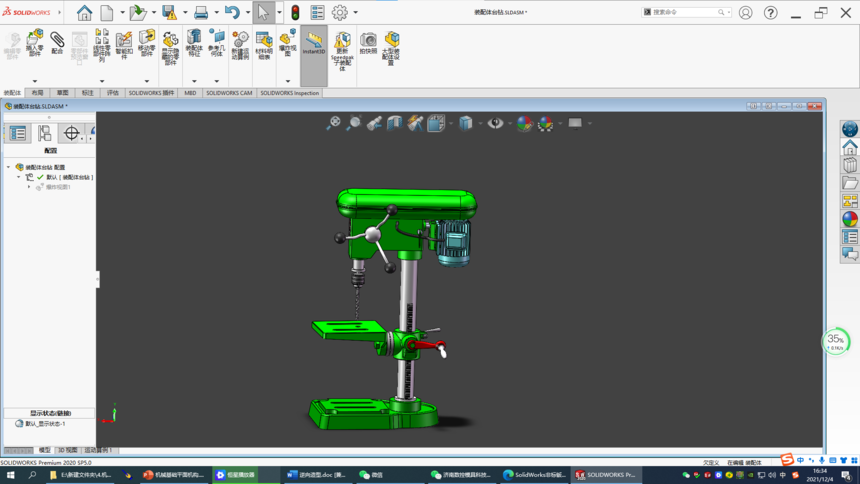The width and height of the screenshot is (860, 484).
Task: Click Zoom to Fit in view toolbar
Action: click(x=333, y=123)
